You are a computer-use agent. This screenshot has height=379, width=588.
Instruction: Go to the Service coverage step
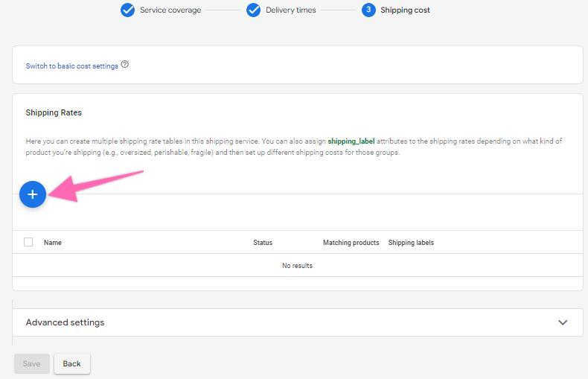pos(170,10)
